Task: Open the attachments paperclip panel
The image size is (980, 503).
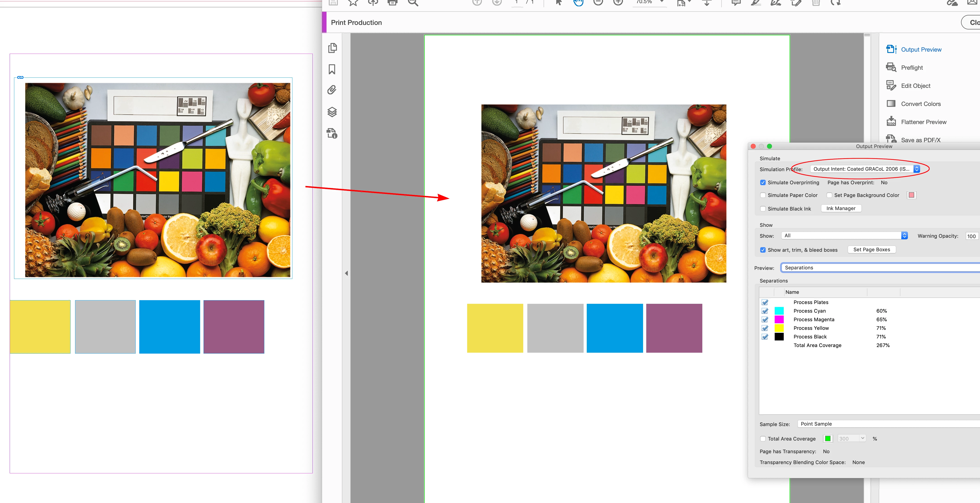Action: pyautogui.click(x=332, y=90)
